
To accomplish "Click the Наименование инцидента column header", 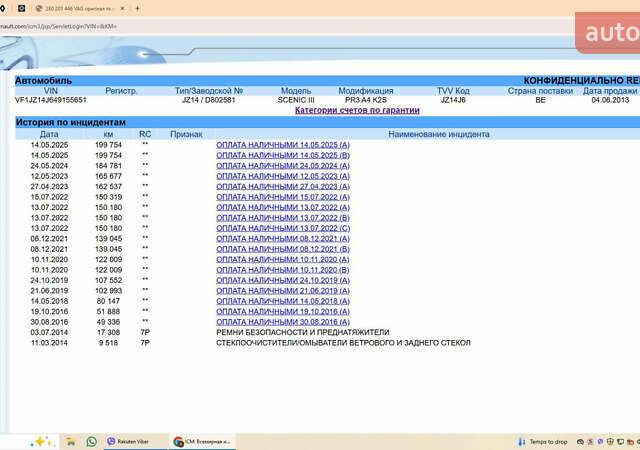I will click(438, 133).
